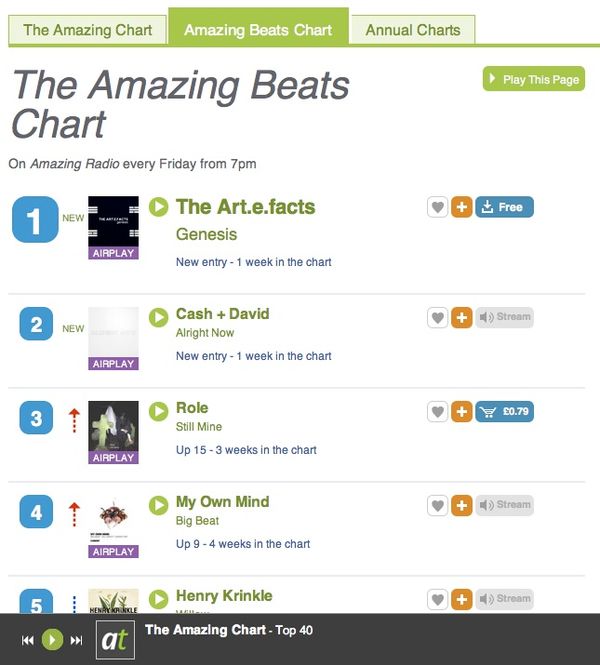The image size is (600, 665).
Task: Go to previous track in player bar
Action: coord(28,640)
